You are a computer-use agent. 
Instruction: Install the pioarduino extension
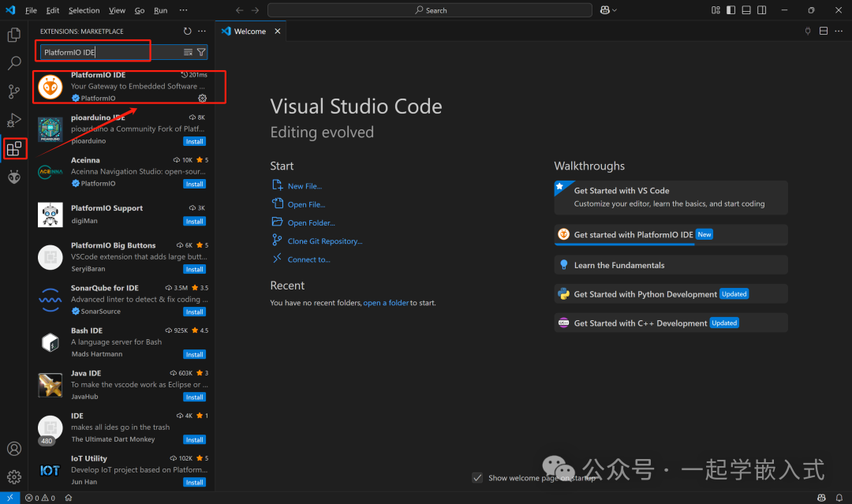194,141
